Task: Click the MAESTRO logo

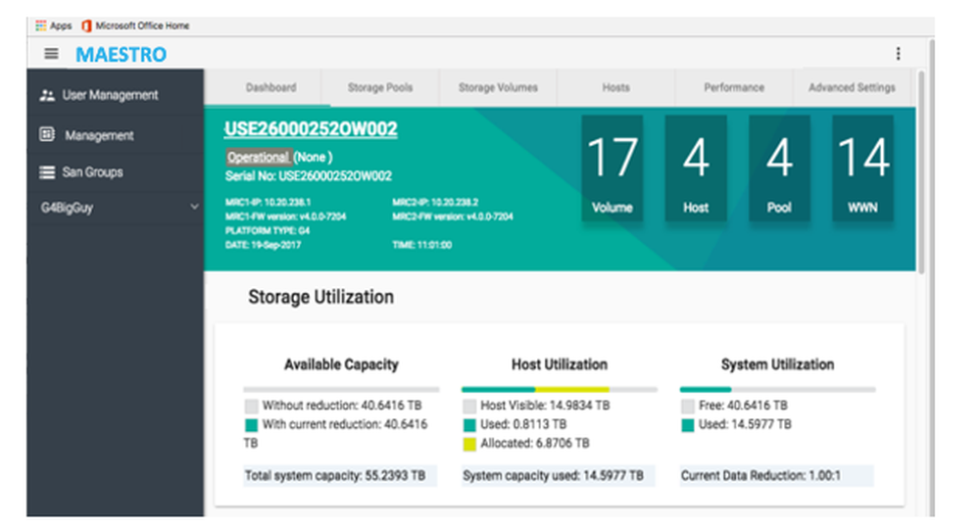Action: (121, 54)
